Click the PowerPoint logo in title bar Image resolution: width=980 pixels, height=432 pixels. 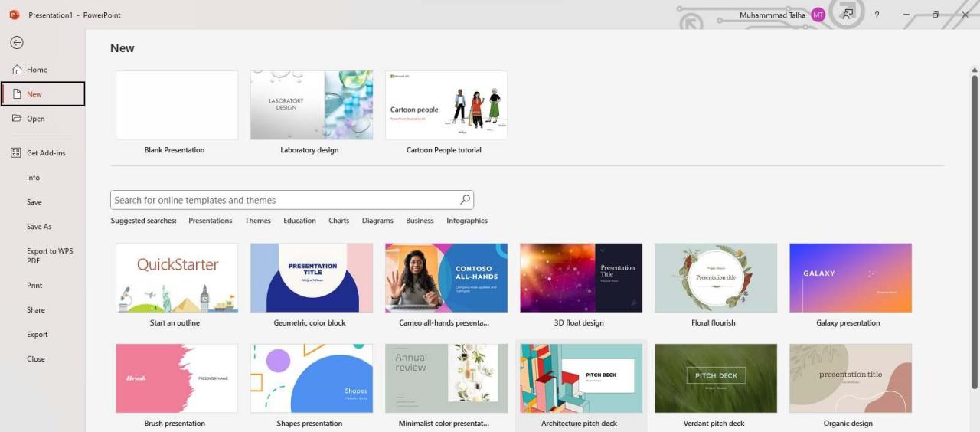(x=15, y=15)
